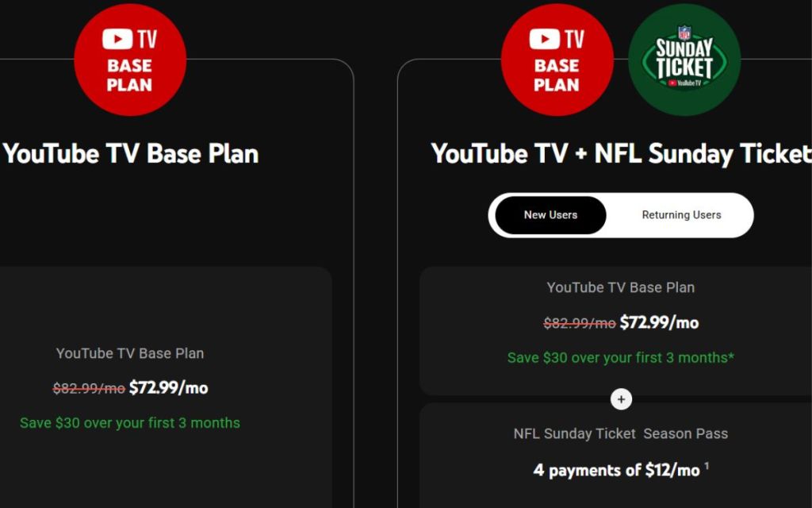Click the YouTube TV + NFL Sunday Ticket title

(620, 153)
